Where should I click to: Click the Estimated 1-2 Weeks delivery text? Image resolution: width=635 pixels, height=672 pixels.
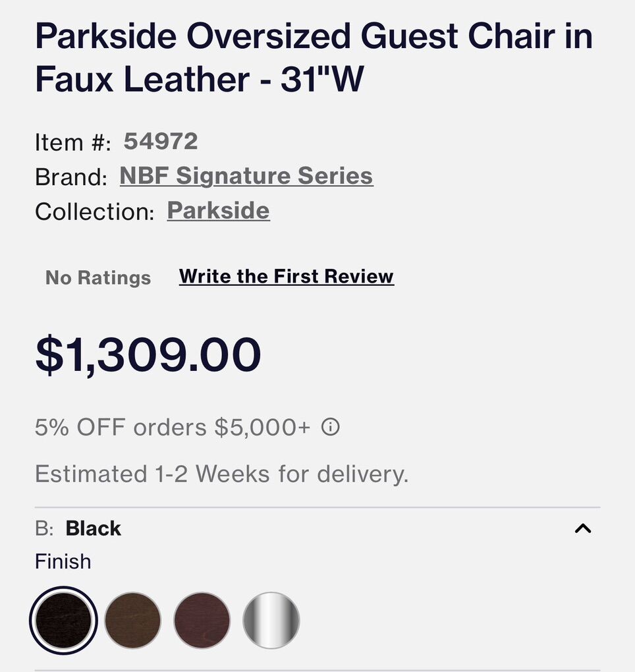tap(221, 474)
